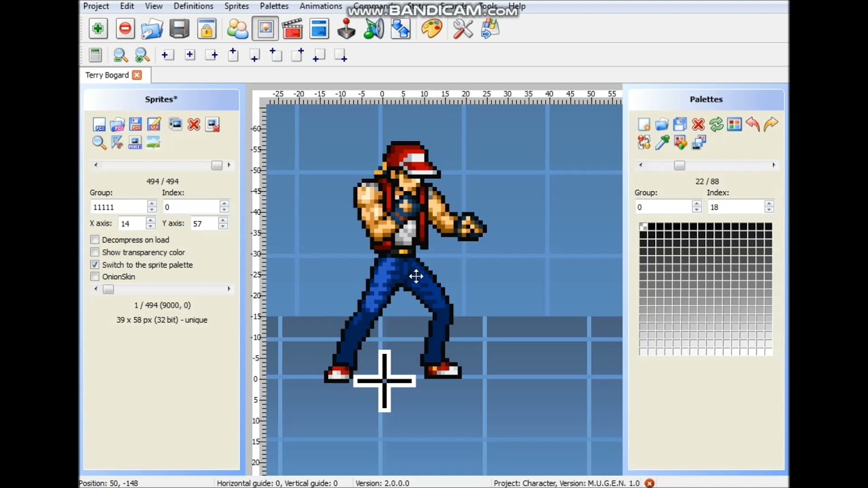
Task: Enable the OnionSkin checkbox
Action: point(95,277)
